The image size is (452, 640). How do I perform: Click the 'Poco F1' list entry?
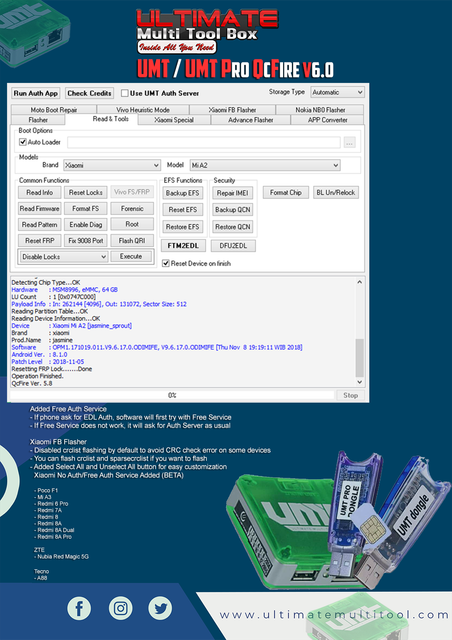pos(46,490)
